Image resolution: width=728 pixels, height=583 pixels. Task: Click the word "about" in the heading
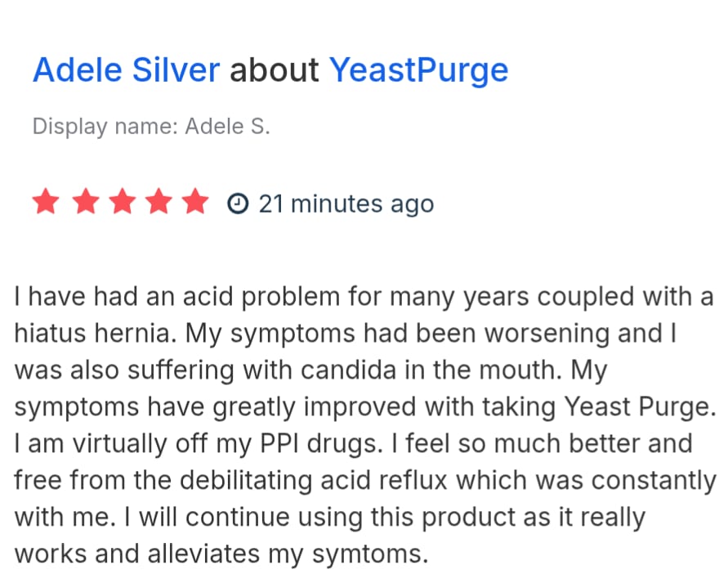tap(274, 70)
